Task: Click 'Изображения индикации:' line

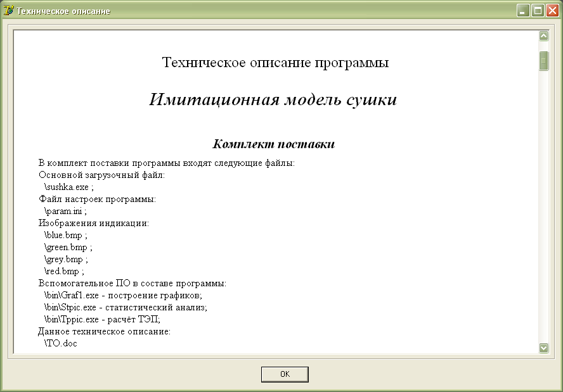Action: click(94, 223)
